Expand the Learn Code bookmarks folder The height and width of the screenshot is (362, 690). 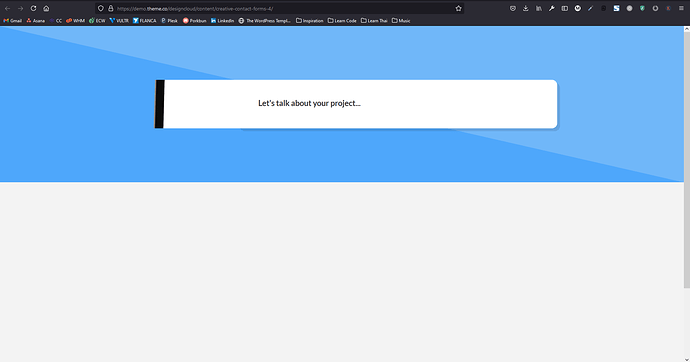(x=342, y=21)
